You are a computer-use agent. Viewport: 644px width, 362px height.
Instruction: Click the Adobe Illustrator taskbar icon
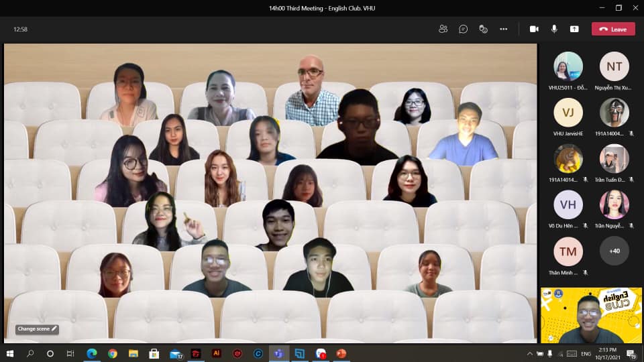coord(216,353)
